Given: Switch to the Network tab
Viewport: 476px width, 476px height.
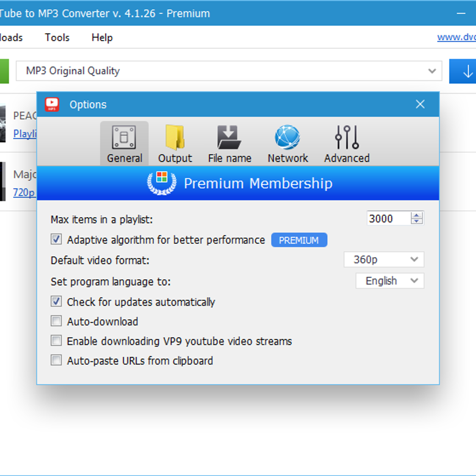Looking at the screenshot, I should click(288, 143).
